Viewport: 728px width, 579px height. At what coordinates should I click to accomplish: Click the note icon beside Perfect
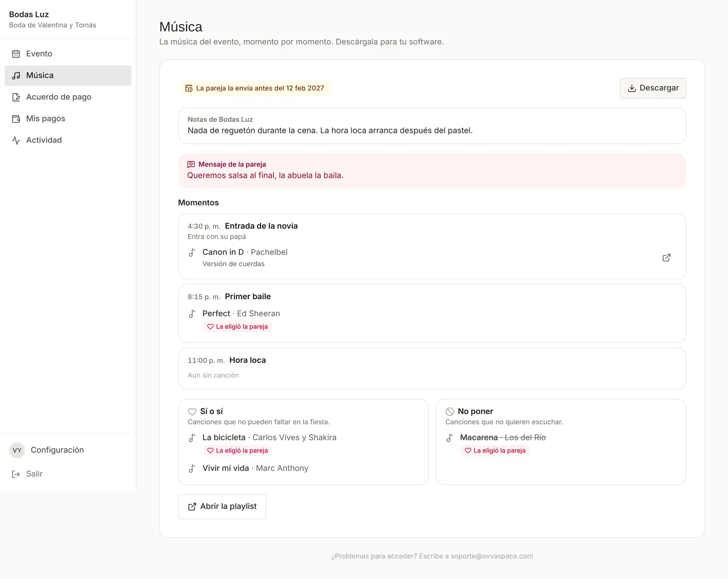[x=192, y=314]
